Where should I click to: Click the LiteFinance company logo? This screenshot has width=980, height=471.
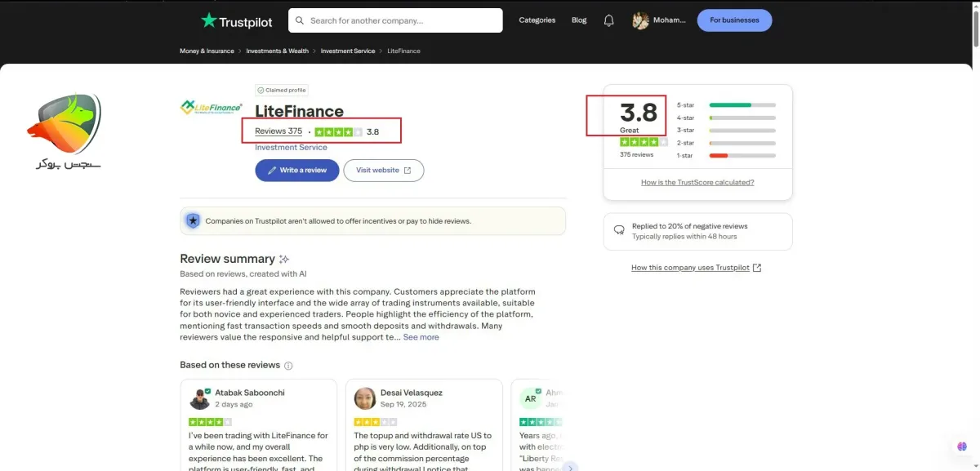tap(211, 107)
